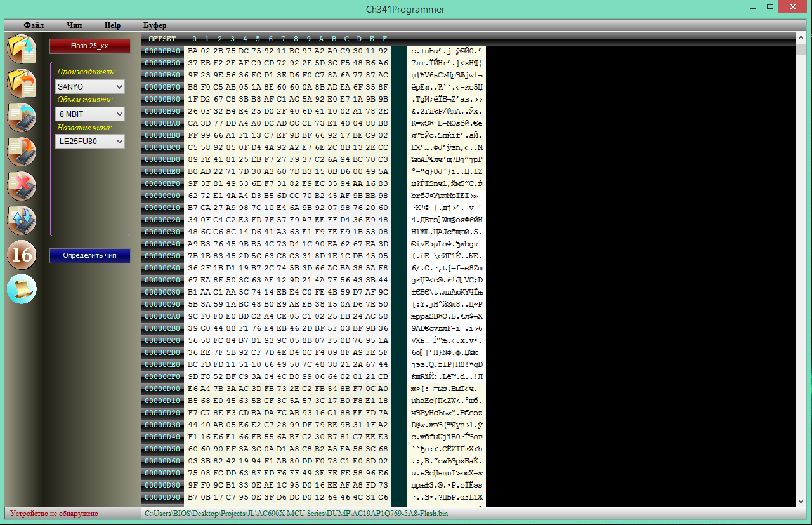This screenshot has width=812, height=525.
Task: Open the Файл menu
Action: (x=34, y=25)
